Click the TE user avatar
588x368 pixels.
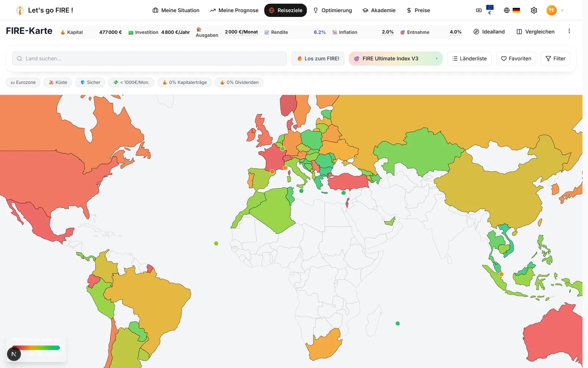(551, 10)
